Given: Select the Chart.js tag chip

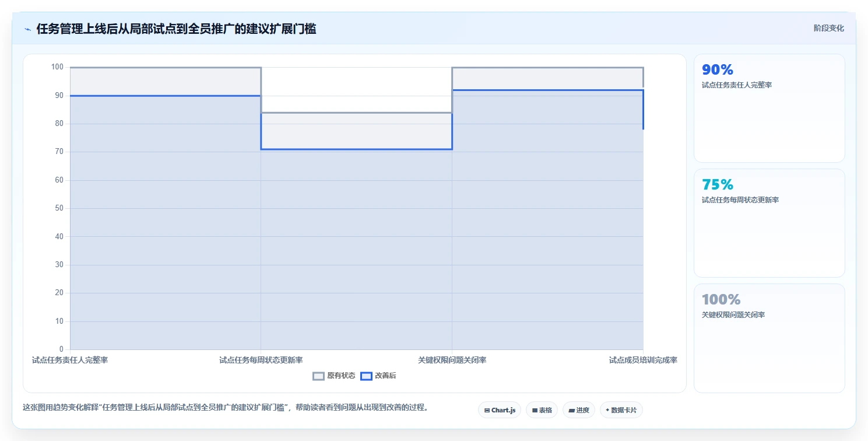Looking at the screenshot, I should [500, 410].
